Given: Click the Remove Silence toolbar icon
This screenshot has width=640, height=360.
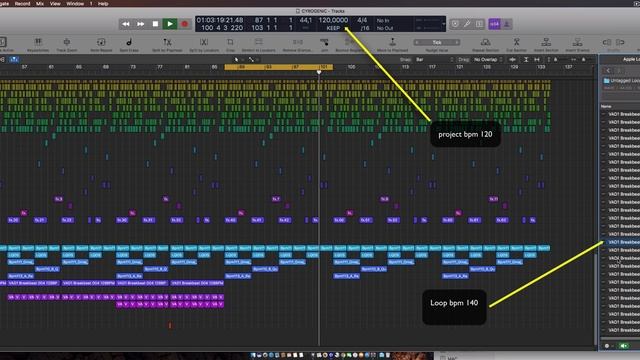Looking at the screenshot, I should point(298,42).
